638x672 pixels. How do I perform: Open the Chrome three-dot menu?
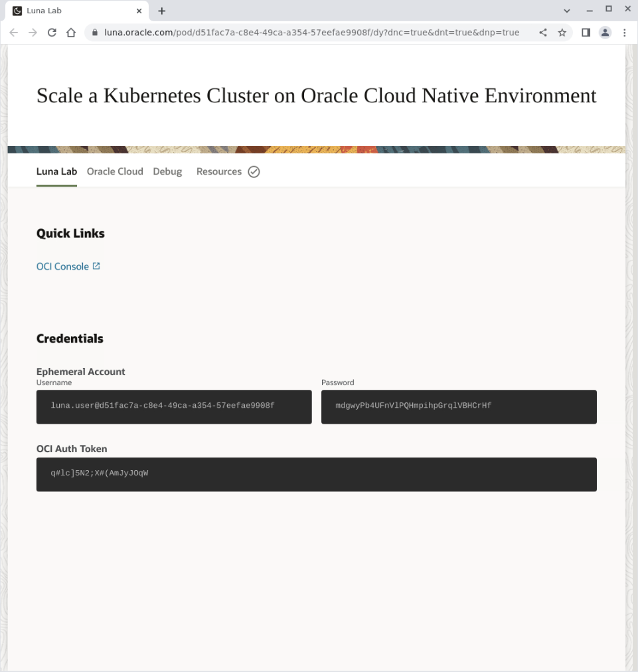625,32
